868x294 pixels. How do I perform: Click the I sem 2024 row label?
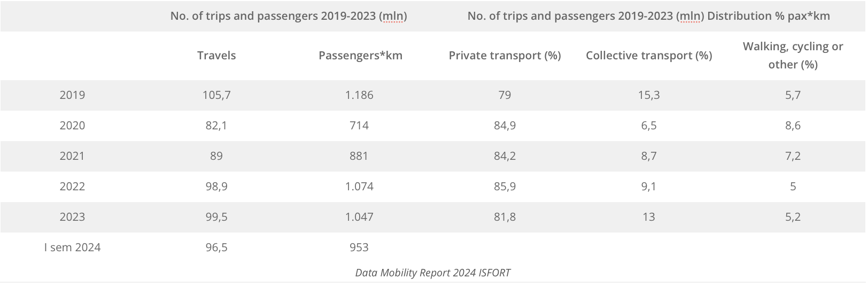pyautogui.click(x=72, y=247)
